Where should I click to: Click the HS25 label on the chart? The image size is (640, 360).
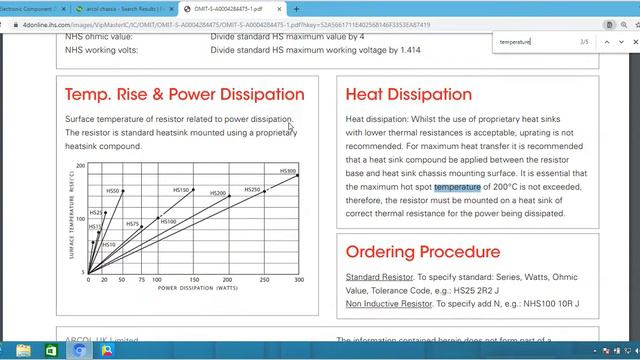(x=96, y=213)
